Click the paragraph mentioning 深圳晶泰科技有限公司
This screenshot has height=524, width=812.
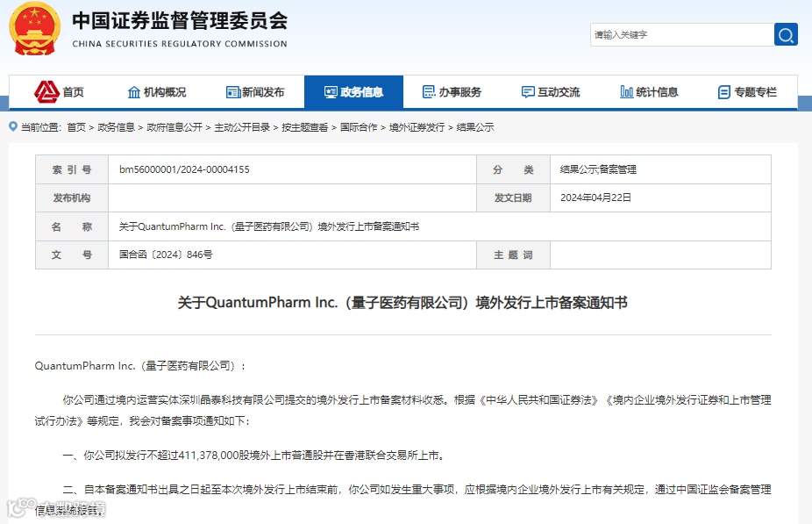click(x=402, y=411)
